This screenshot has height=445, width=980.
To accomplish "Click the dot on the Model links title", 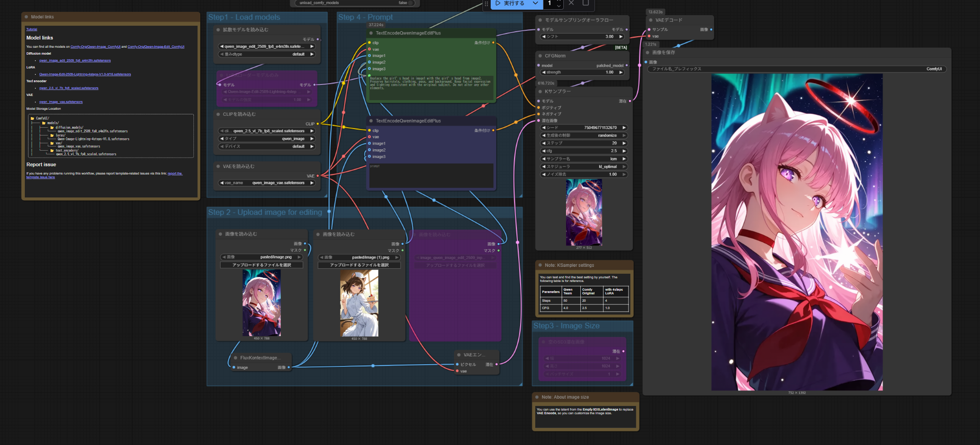I will pos(26,17).
